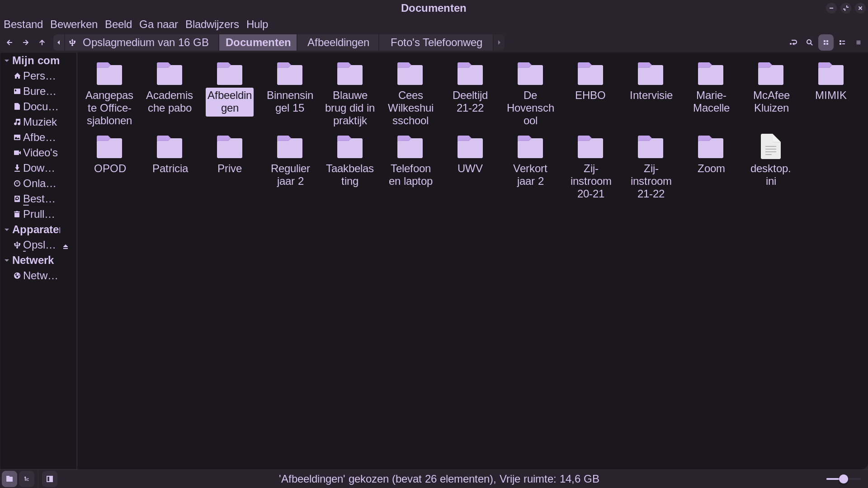Viewport: 868px width, 488px height.
Task: Open the Bladwijzers menu
Action: click(x=212, y=24)
